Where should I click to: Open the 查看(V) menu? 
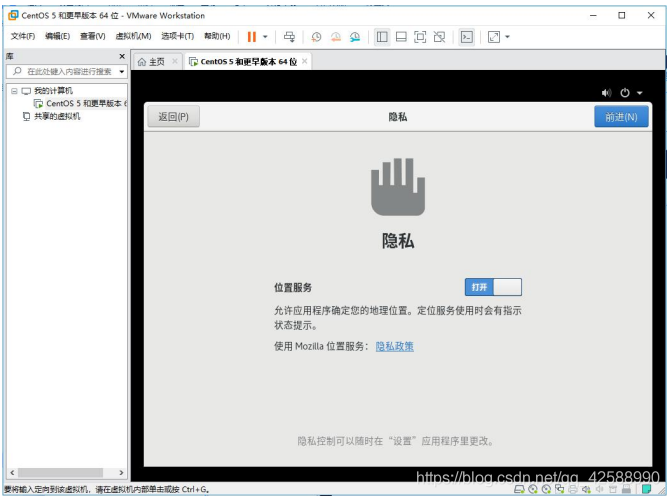click(93, 36)
